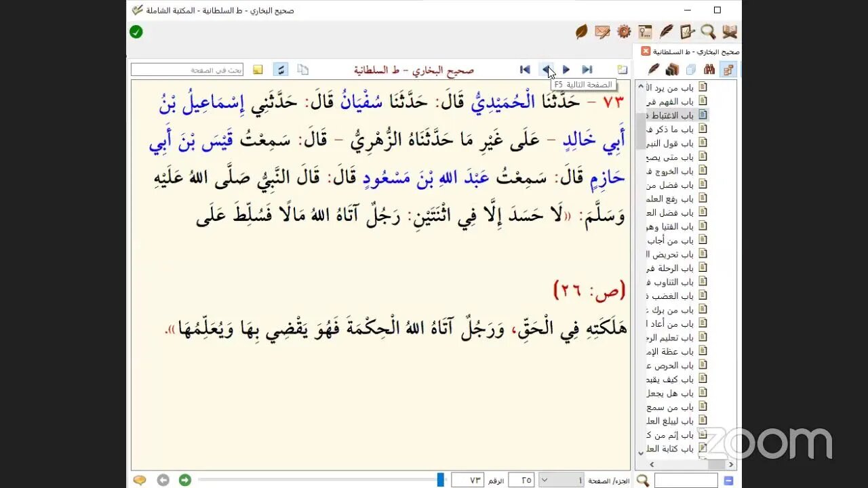Go back with the gray left arrow
This screenshot has height=488, width=868.
pyautogui.click(x=163, y=480)
